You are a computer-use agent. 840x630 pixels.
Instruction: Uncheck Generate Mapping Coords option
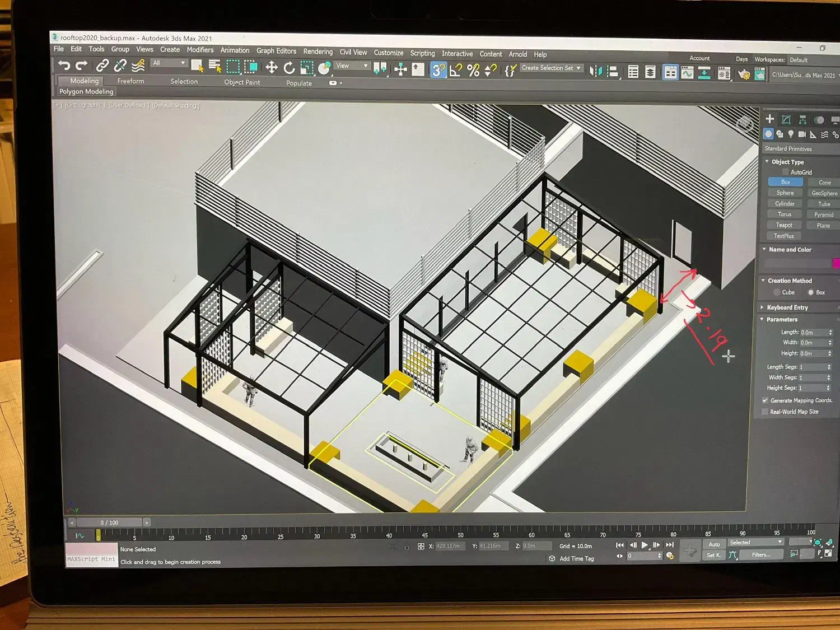coord(765,400)
